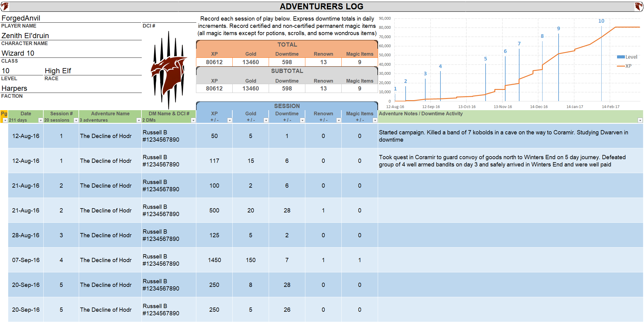Select the large red dragon claw logo
The width and height of the screenshot is (644, 322).
(x=168, y=71)
